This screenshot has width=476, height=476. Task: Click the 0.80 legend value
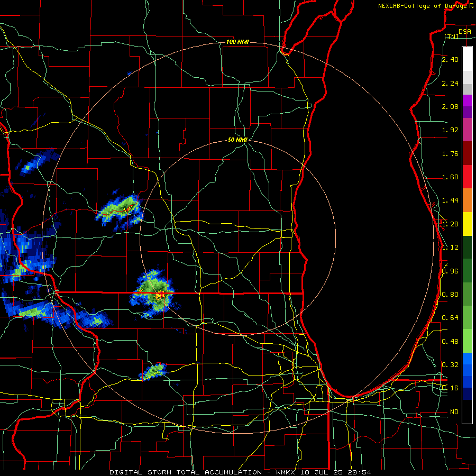[x=450, y=295]
